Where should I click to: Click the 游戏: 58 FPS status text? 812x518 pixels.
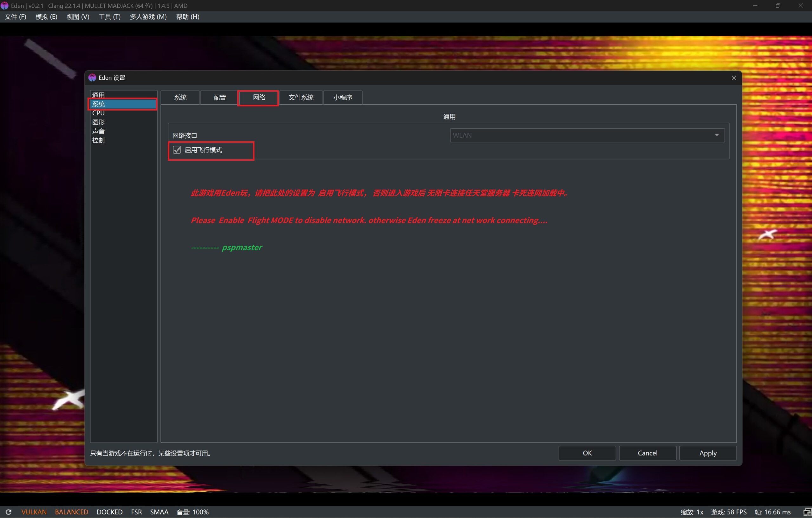(x=729, y=512)
